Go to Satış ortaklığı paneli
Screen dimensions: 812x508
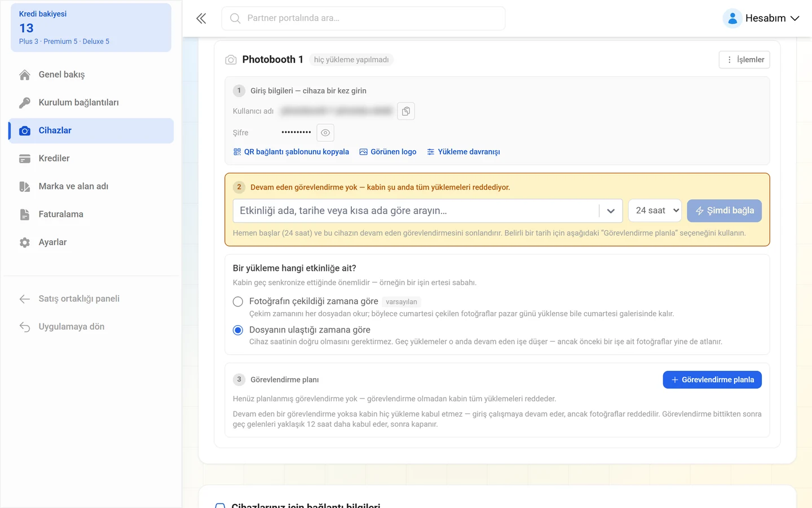(91, 299)
